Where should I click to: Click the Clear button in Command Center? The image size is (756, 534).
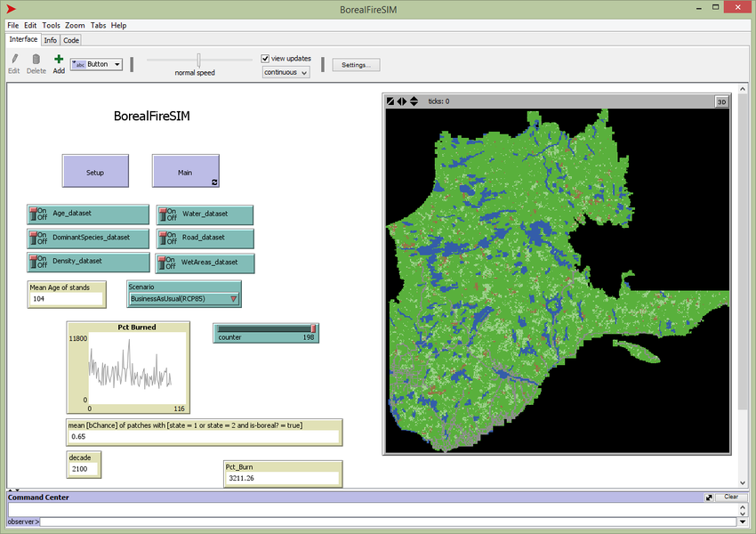730,497
